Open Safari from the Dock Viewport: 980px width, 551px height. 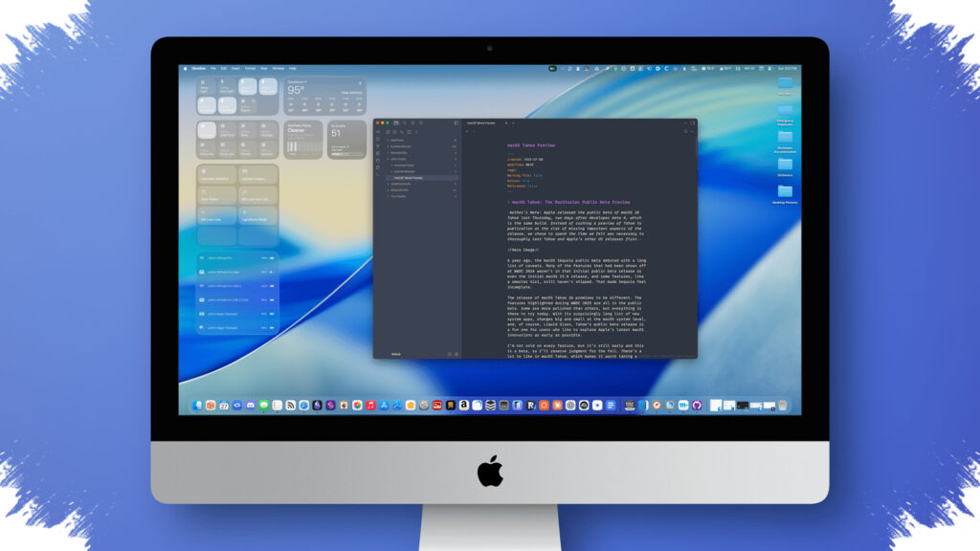[303, 406]
